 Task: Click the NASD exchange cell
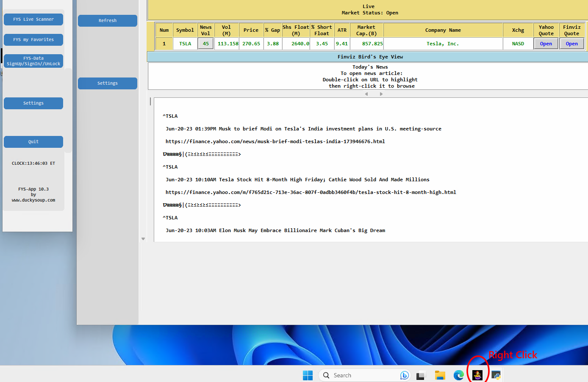[x=518, y=44]
